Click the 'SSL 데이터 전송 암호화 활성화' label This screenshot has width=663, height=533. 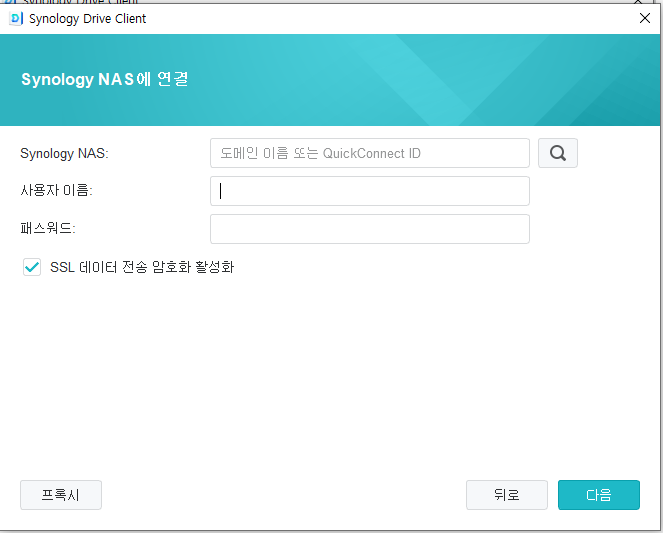142,267
